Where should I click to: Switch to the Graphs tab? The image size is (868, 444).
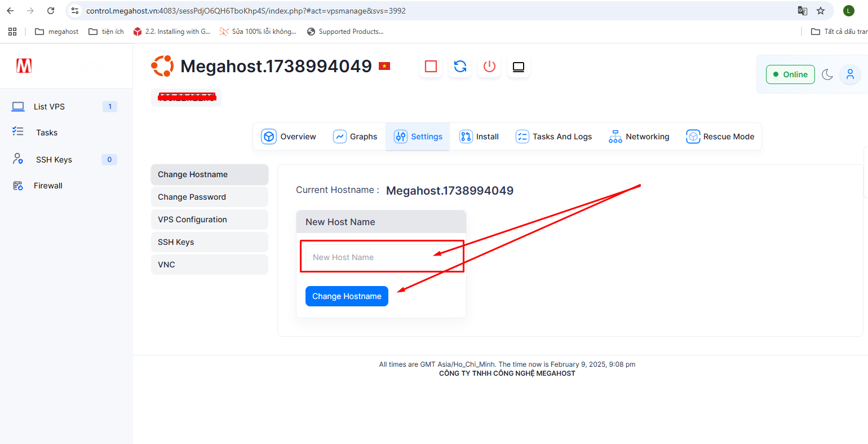point(355,137)
